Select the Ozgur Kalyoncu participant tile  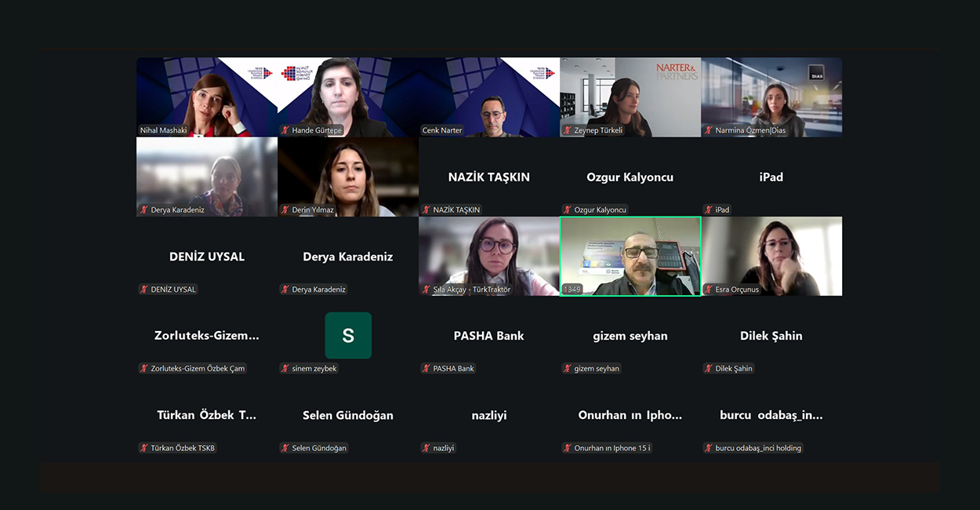point(630,177)
